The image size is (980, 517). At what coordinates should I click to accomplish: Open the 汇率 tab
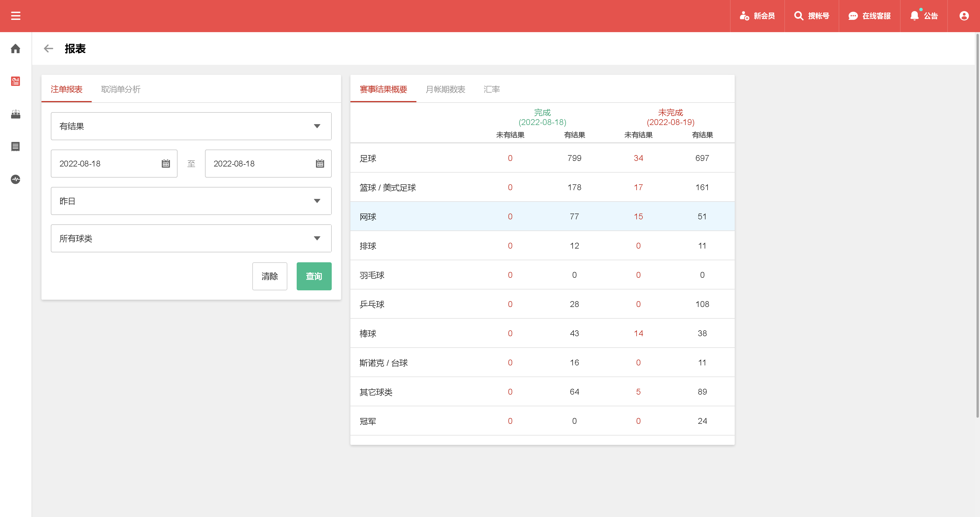pyautogui.click(x=491, y=89)
